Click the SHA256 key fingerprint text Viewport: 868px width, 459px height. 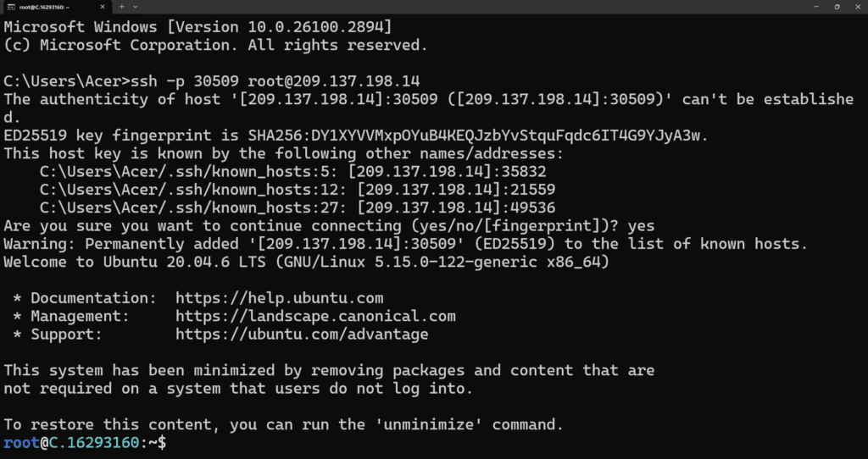473,135
